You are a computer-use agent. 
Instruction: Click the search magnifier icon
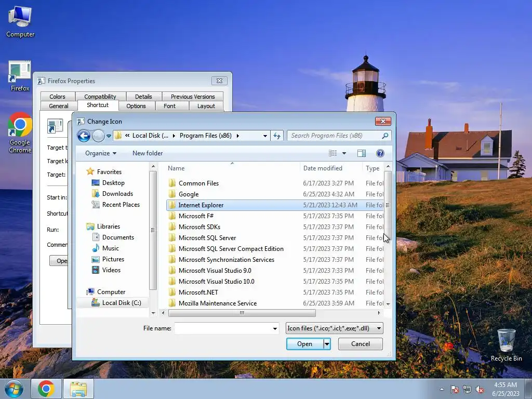(385, 136)
